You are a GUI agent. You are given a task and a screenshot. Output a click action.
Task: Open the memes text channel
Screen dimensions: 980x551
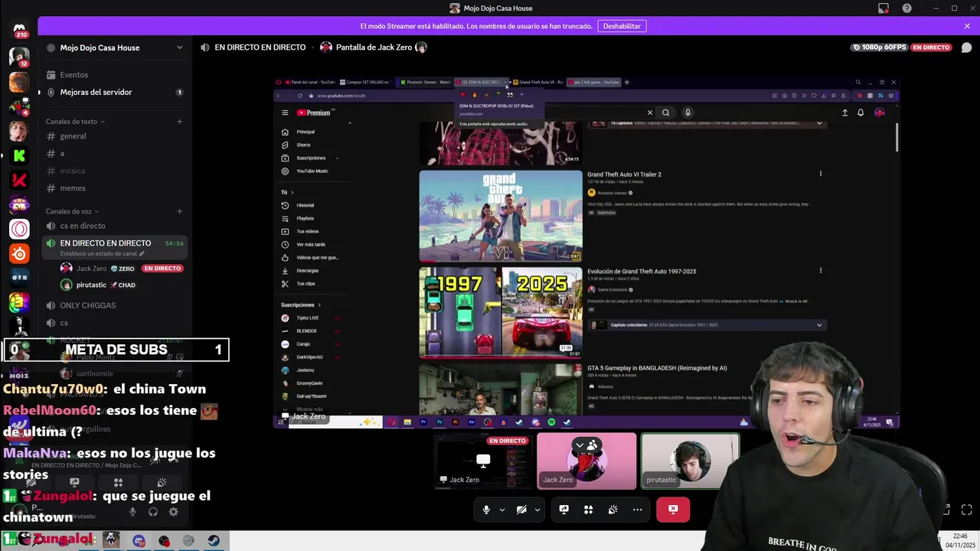point(115,188)
